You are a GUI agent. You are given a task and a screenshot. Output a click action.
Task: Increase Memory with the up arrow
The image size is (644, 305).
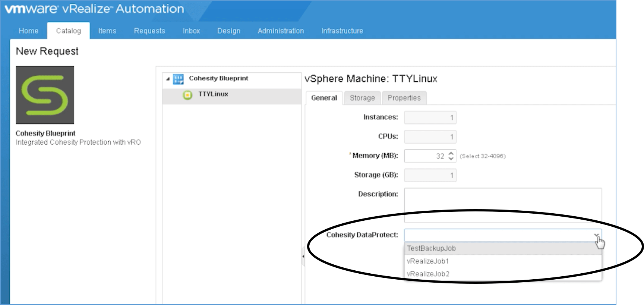pos(451,153)
